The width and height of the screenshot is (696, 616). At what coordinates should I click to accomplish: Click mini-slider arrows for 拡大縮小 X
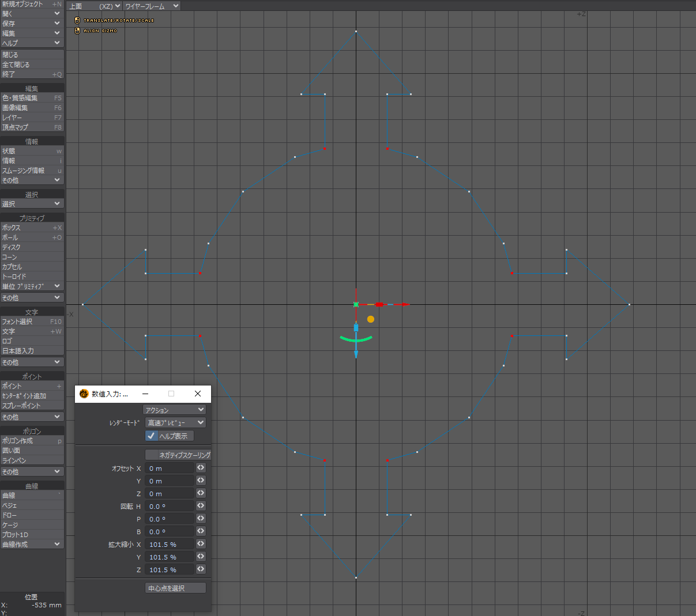click(201, 544)
